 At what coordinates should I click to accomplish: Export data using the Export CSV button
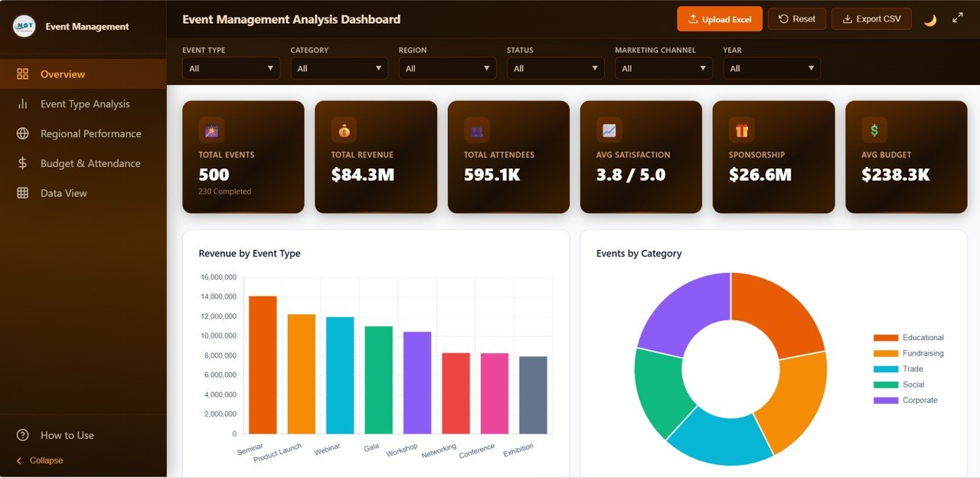(x=871, y=19)
